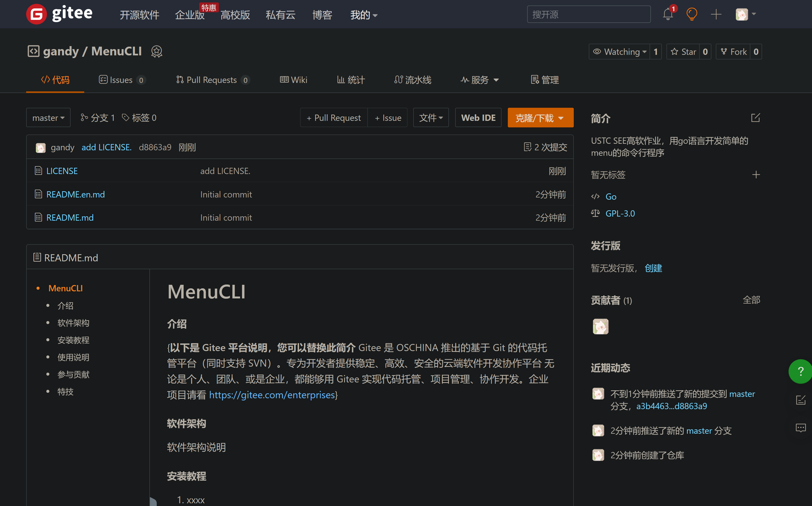Fork the MenuCLI repository
Image resolution: width=812 pixels, height=506 pixels.
tap(733, 52)
